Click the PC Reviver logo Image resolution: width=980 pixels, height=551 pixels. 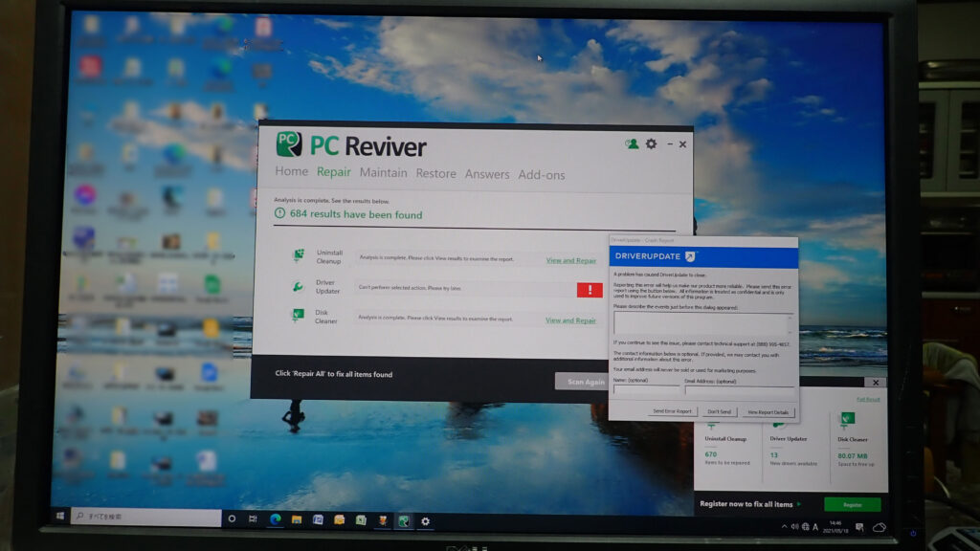(x=289, y=144)
